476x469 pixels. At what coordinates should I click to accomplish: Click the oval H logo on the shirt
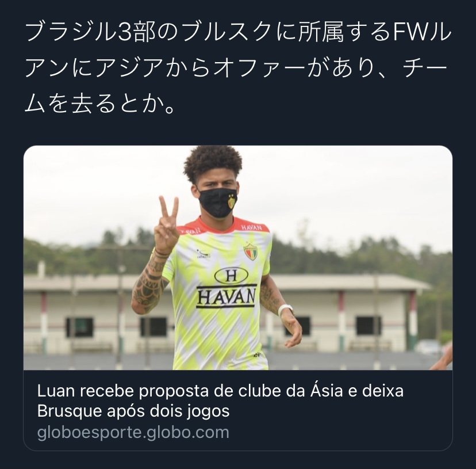click(x=231, y=276)
